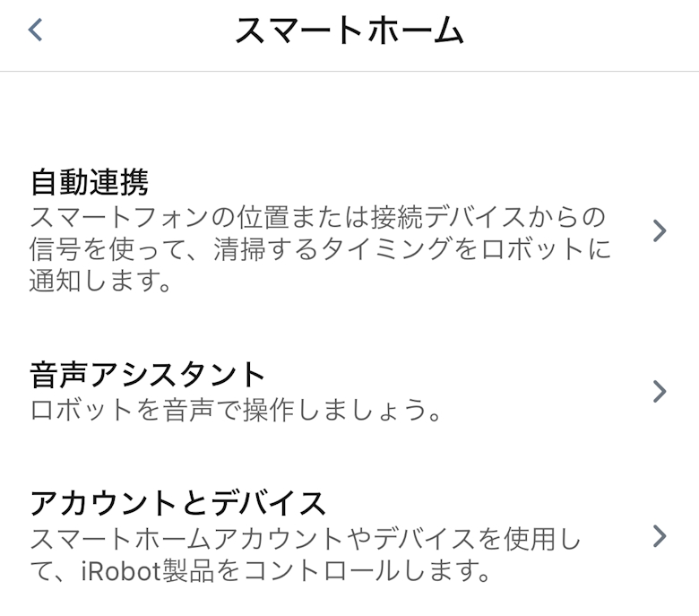The height and width of the screenshot is (616, 699).
Task: Tap the line starting with スマートホームアカウント
Action: point(306,540)
